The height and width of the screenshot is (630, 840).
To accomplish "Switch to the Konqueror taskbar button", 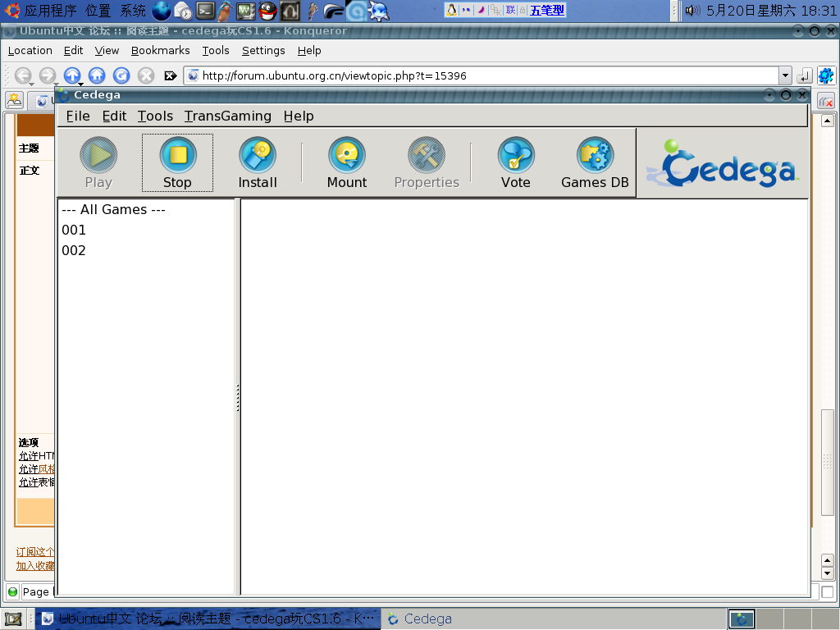I will pyautogui.click(x=209, y=619).
